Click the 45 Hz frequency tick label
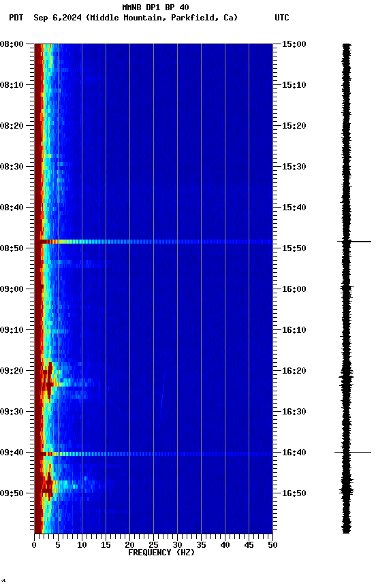376x588 pixels. tap(249, 545)
